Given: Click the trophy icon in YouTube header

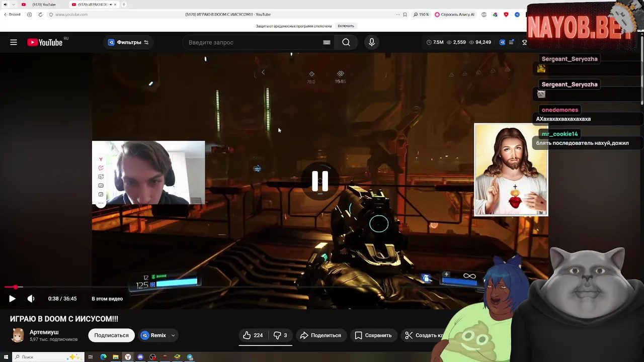Looking at the screenshot, I should [x=524, y=42].
